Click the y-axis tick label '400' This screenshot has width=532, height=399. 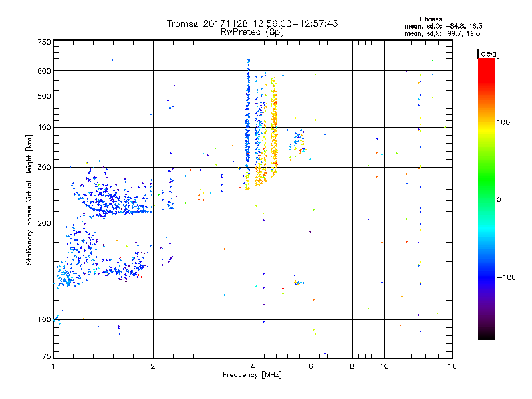[45, 128]
